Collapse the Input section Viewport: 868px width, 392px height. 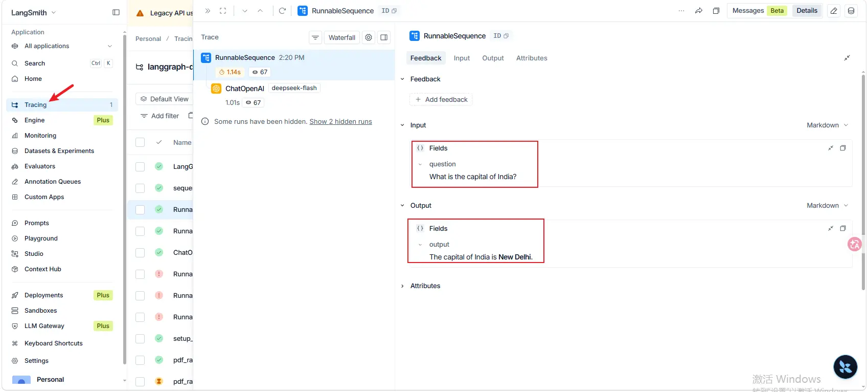coord(402,125)
